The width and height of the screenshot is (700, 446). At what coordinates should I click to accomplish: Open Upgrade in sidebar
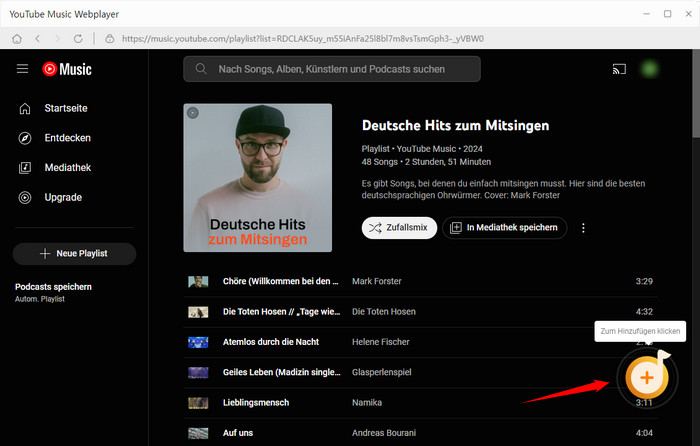(63, 197)
